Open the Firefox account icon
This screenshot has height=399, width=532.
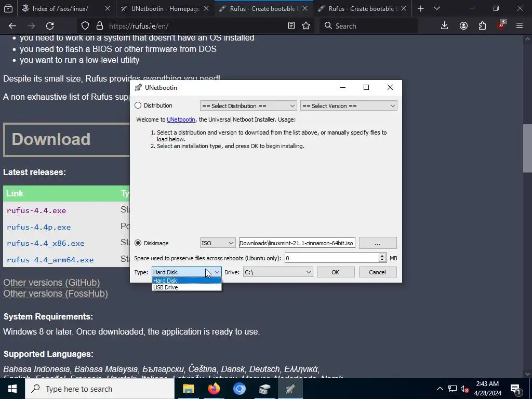pyautogui.click(x=463, y=26)
